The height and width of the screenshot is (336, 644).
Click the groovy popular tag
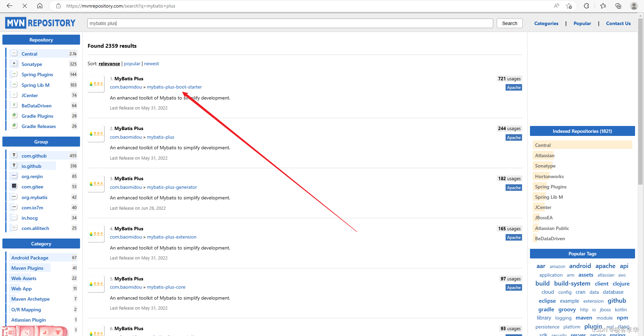tap(567, 310)
